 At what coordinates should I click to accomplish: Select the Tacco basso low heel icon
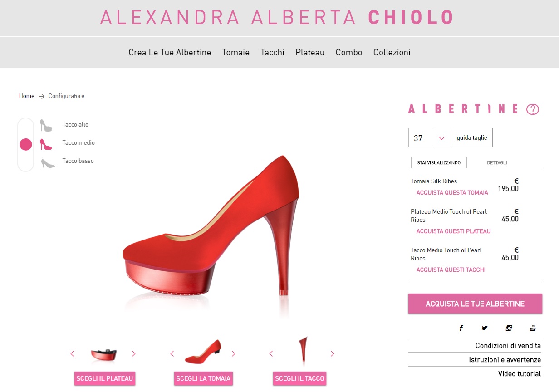(x=48, y=163)
